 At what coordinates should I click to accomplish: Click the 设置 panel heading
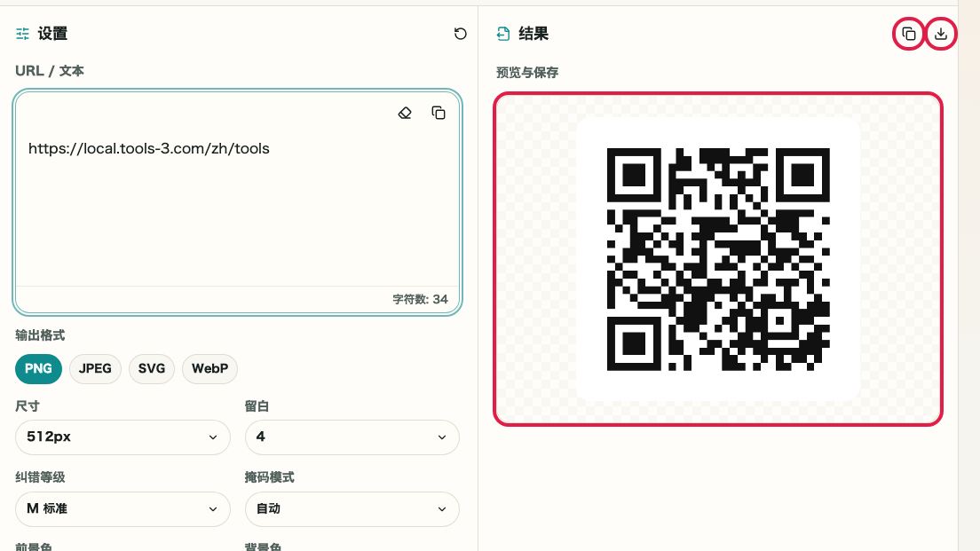coord(52,34)
